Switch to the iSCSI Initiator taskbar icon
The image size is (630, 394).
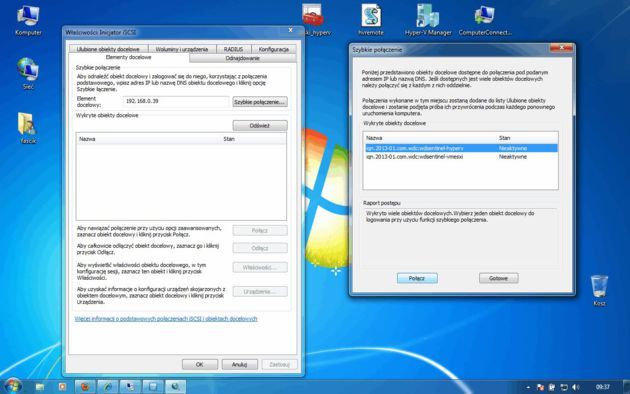pyautogui.click(x=176, y=387)
